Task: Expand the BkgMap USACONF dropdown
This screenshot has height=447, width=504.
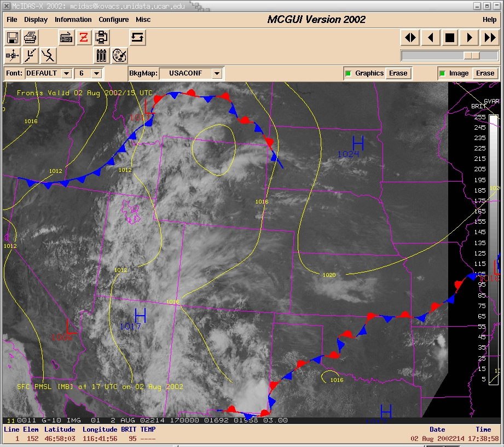Action: pyautogui.click(x=217, y=73)
